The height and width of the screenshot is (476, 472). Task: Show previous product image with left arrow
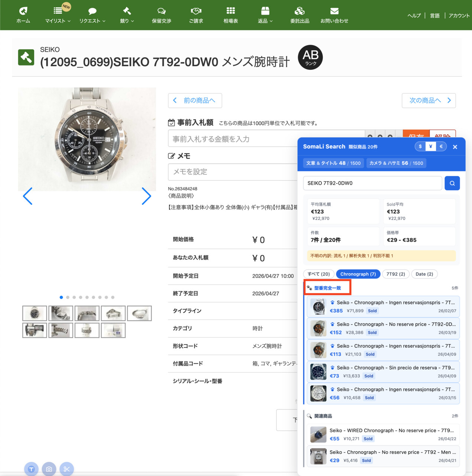(x=28, y=196)
